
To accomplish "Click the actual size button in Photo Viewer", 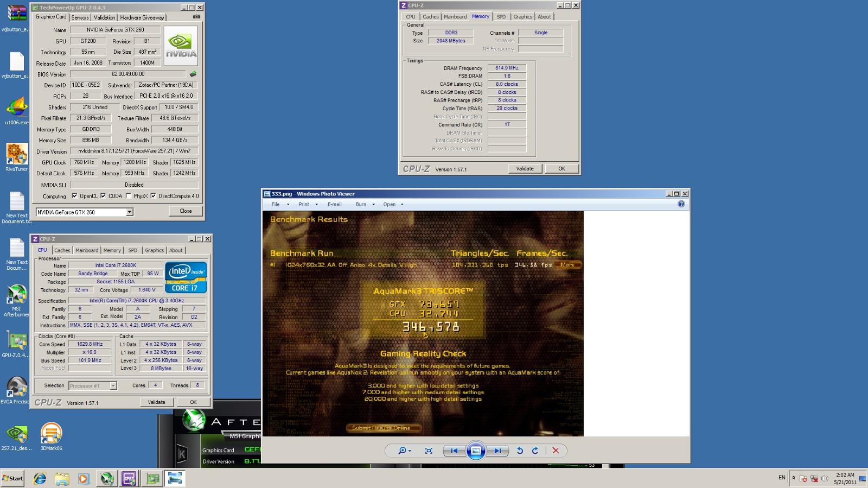I will point(429,451).
